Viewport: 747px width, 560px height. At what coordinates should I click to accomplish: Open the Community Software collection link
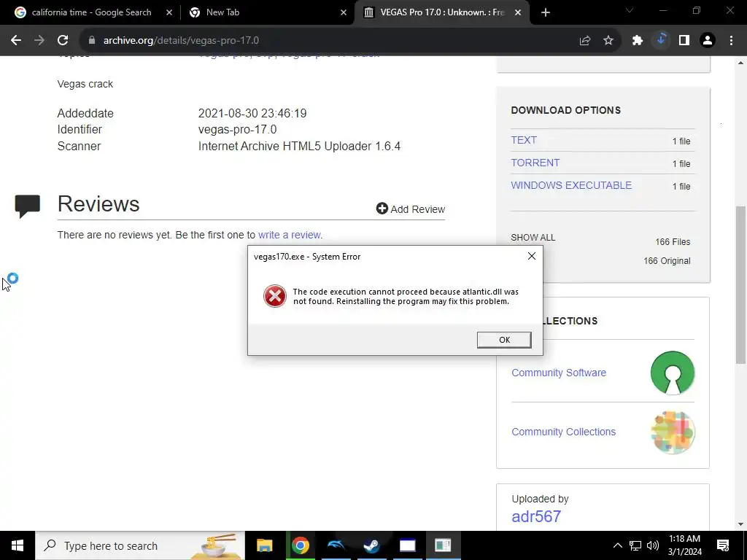[x=559, y=373]
